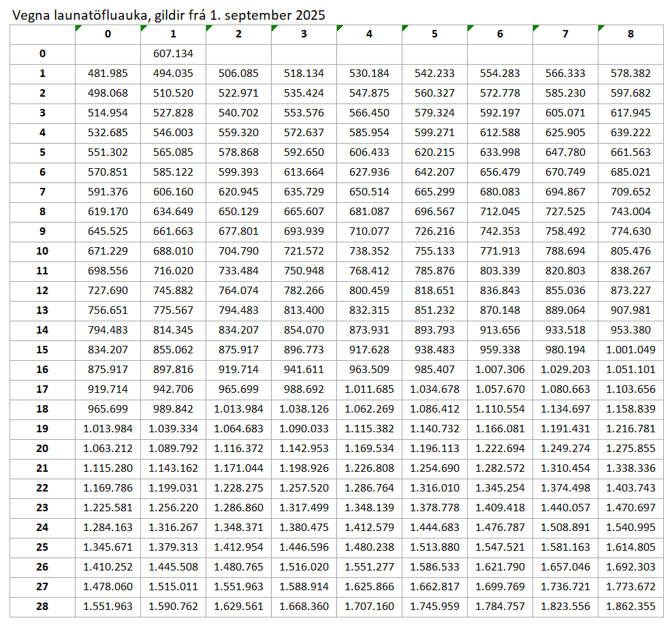Screen dimensions: 672x627
Task: Select the cell 941.611
Action: point(304,370)
